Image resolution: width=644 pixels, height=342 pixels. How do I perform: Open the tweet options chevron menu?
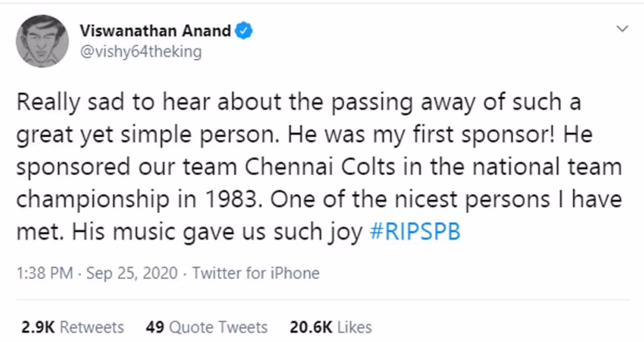(622, 29)
